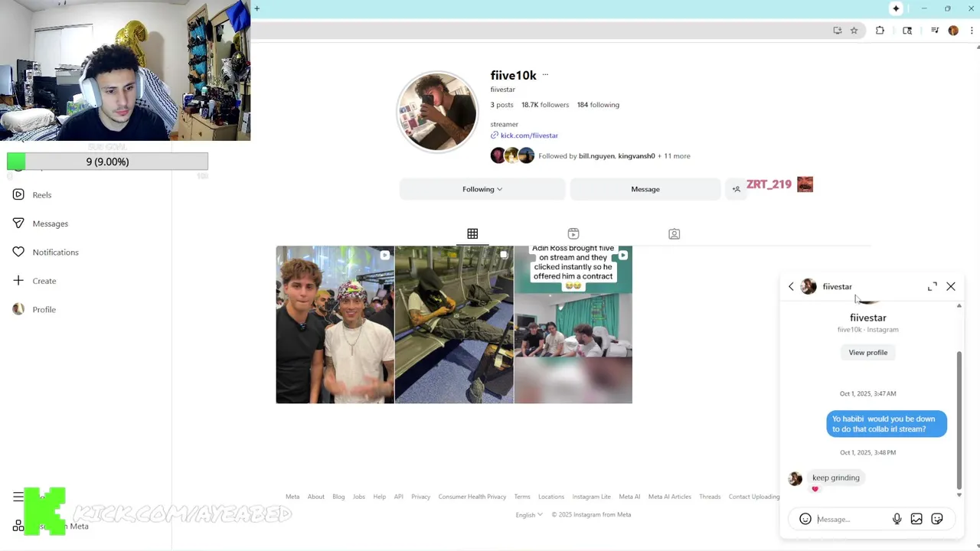The width and height of the screenshot is (980, 551).
Task: Open the kick.com/fiivestar link
Action: 529,135
